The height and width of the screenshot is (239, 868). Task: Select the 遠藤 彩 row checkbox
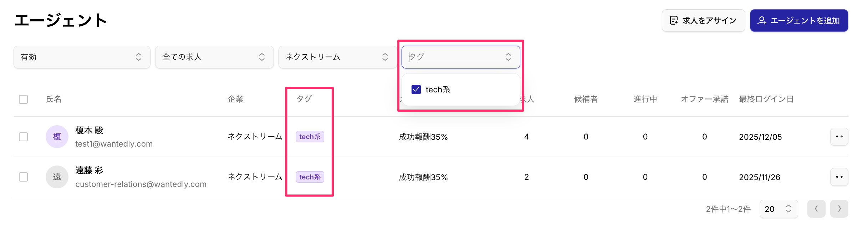click(x=24, y=177)
